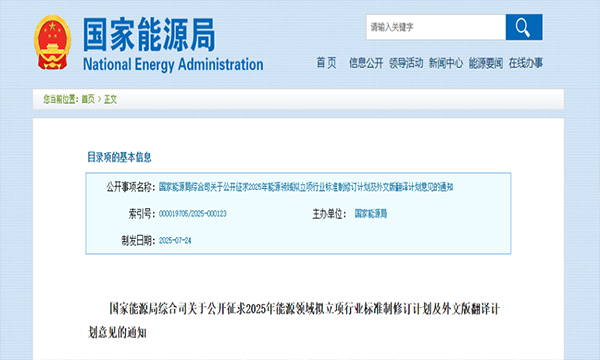Click the 目录项的基本信息 heading

coord(119,157)
